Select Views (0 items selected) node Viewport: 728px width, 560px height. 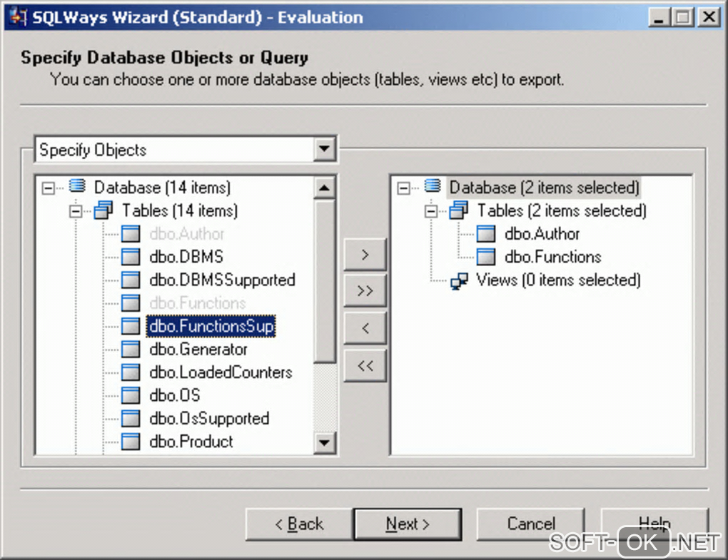(558, 280)
